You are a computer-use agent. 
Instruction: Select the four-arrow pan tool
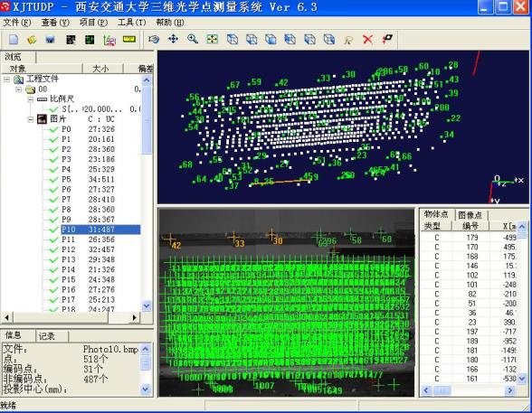coord(173,39)
